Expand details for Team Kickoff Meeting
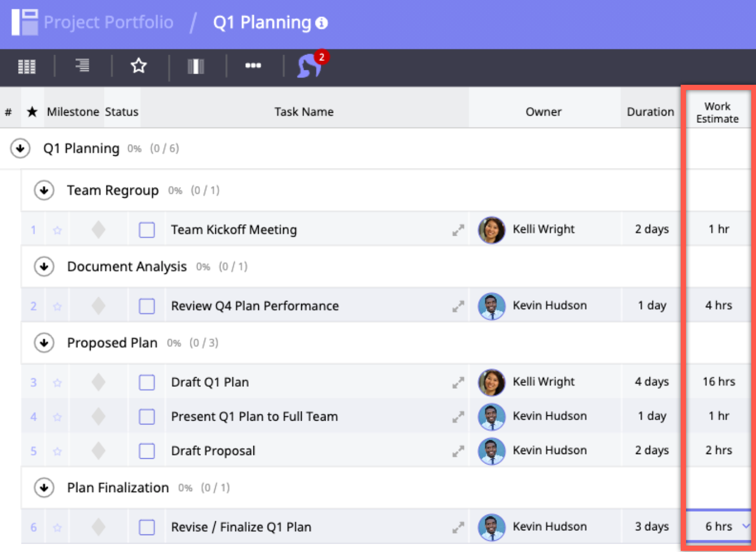The height and width of the screenshot is (552, 756). coord(458,230)
